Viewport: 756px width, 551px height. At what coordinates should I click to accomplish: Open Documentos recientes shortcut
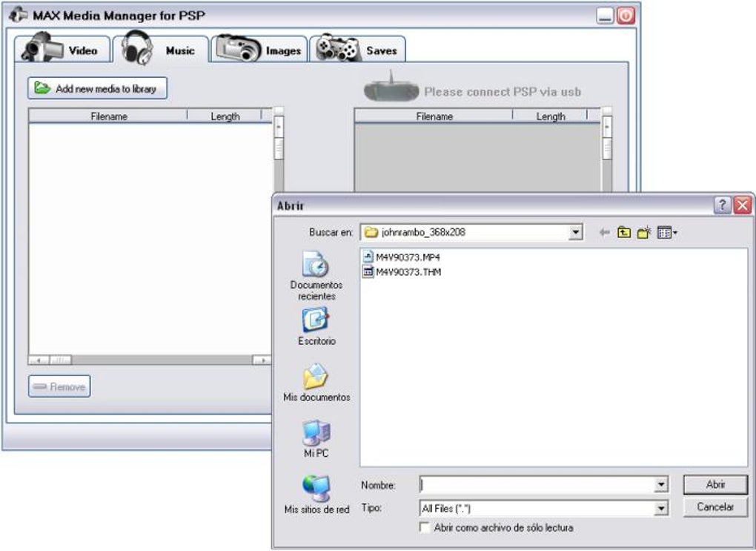point(316,276)
